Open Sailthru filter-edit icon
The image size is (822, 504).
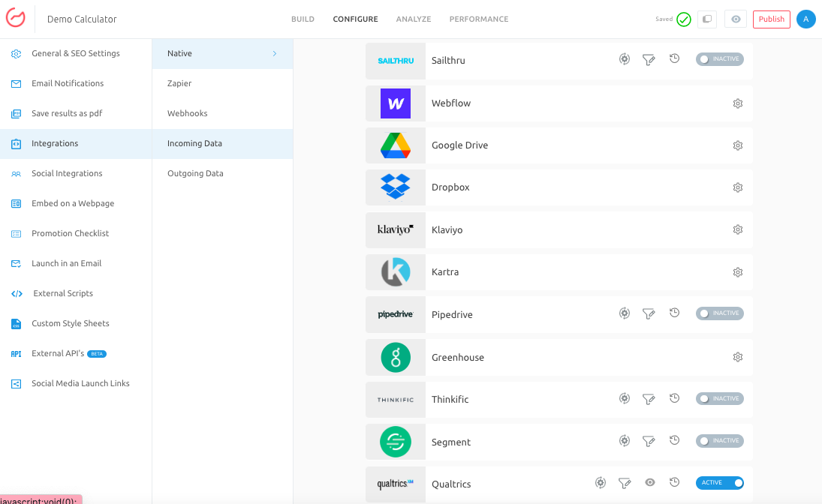(649, 60)
